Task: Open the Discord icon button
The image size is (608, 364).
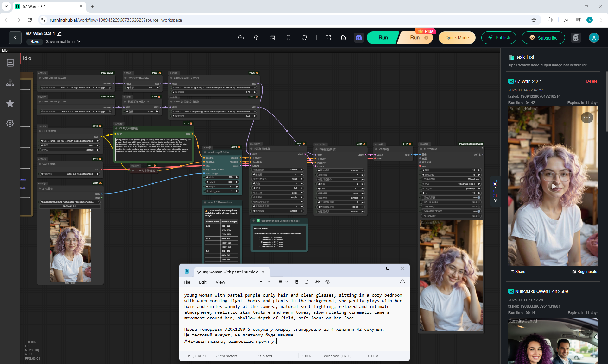Action: [359, 38]
